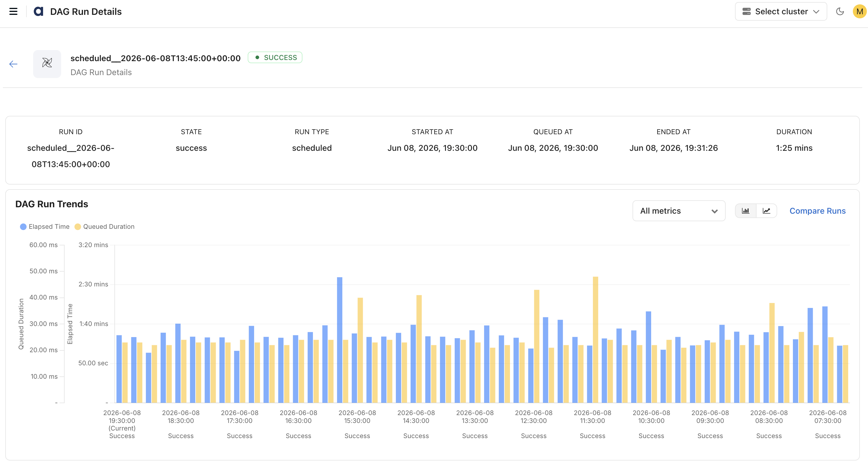This screenshot has width=868, height=464.
Task: Click the RUN TYPE value scheduled
Action: tap(312, 148)
